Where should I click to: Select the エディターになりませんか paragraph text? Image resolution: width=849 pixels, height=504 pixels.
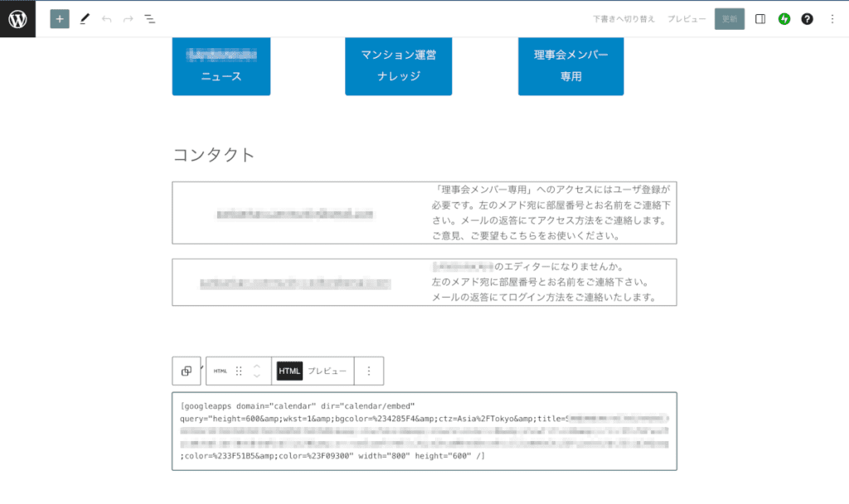tap(544, 282)
